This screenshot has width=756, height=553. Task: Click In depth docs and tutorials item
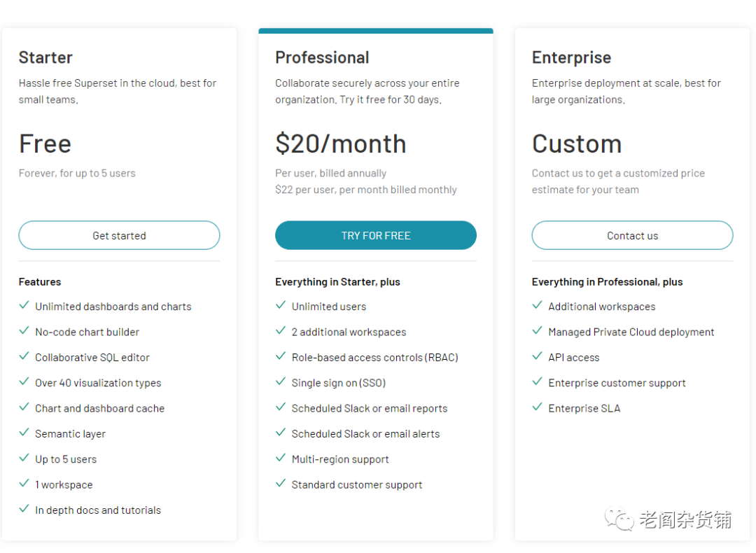click(x=98, y=510)
